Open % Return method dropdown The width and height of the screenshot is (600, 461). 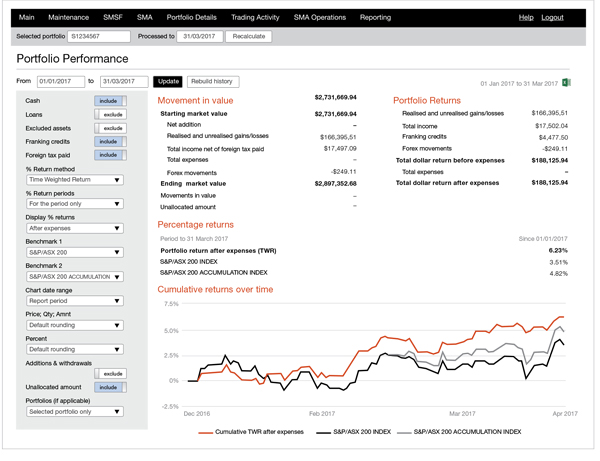coord(75,180)
